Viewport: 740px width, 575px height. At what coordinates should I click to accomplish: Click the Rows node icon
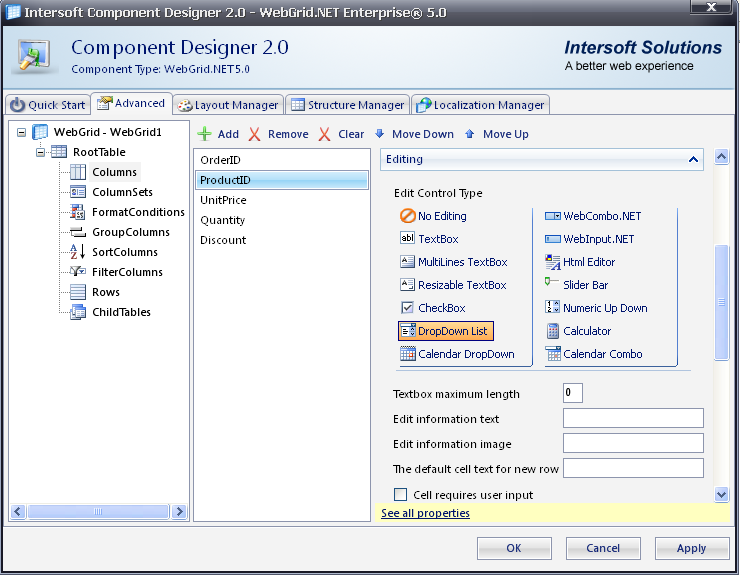coord(78,292)
